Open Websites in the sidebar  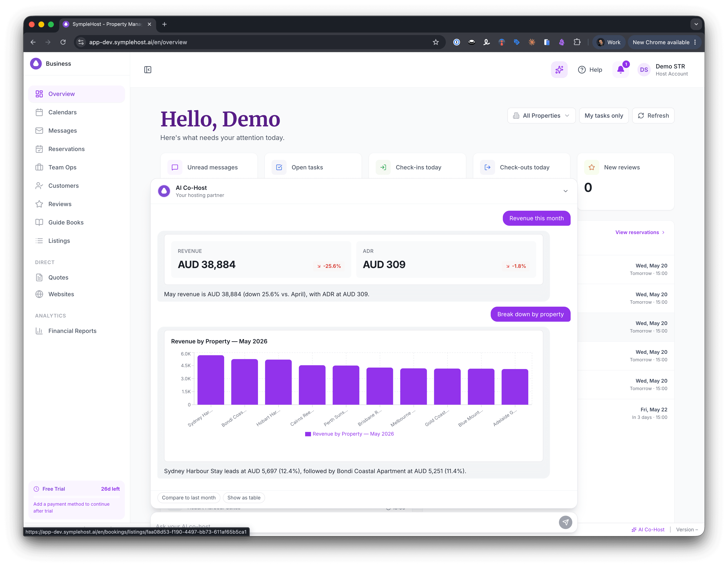tap(76, 294)
